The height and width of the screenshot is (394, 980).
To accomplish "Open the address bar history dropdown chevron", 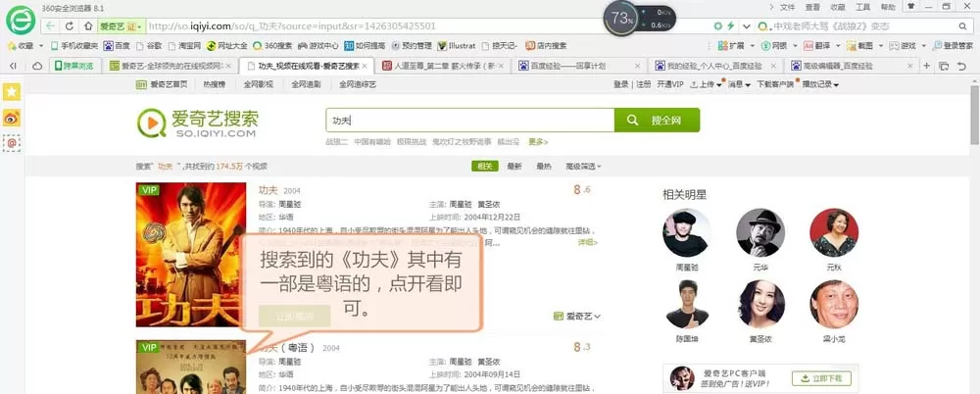I will 747,26.
